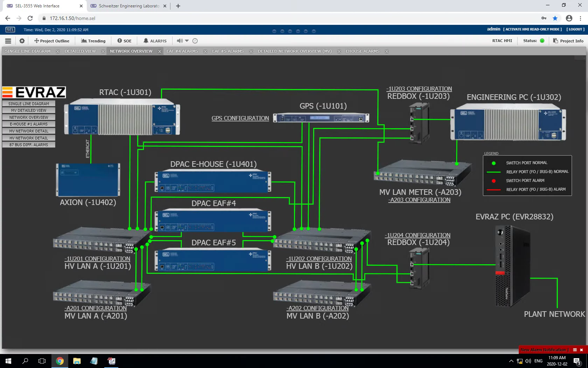This screenshot has width=588, height=368.
Task: Click the EVRAZ logo
Action: 34,92
